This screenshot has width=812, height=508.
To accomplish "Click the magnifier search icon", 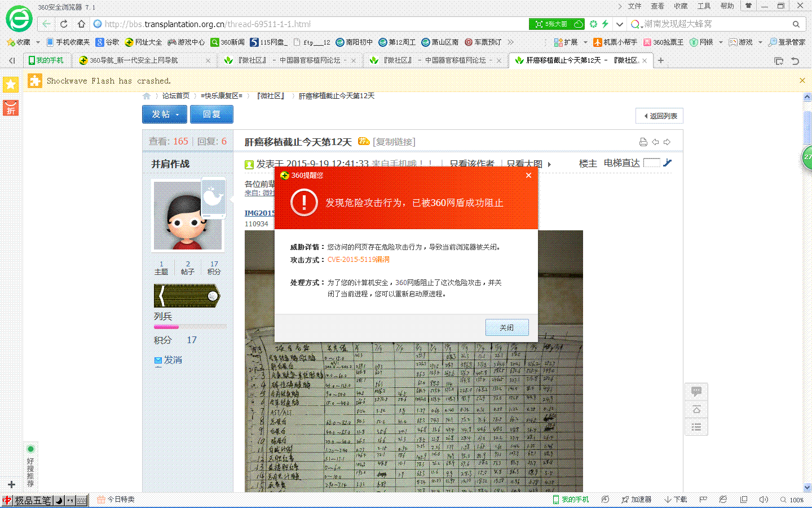I will pyautogui.click(x=796, y=24).
